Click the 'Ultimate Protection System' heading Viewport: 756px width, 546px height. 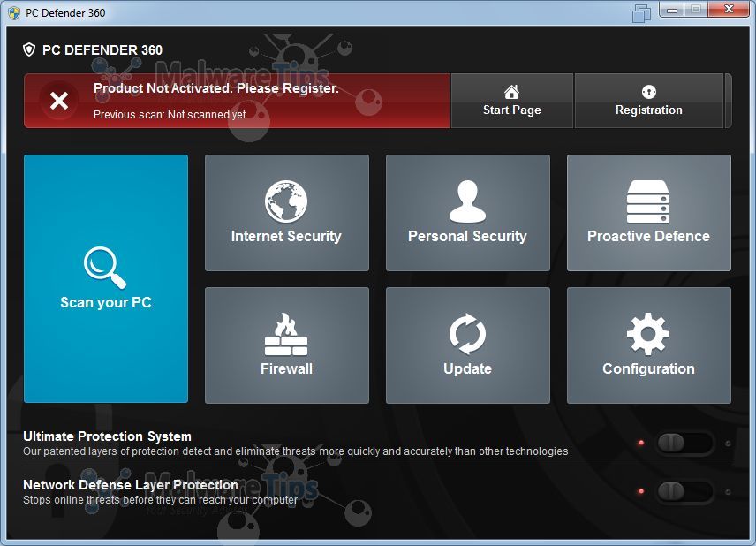coord(107,436)
